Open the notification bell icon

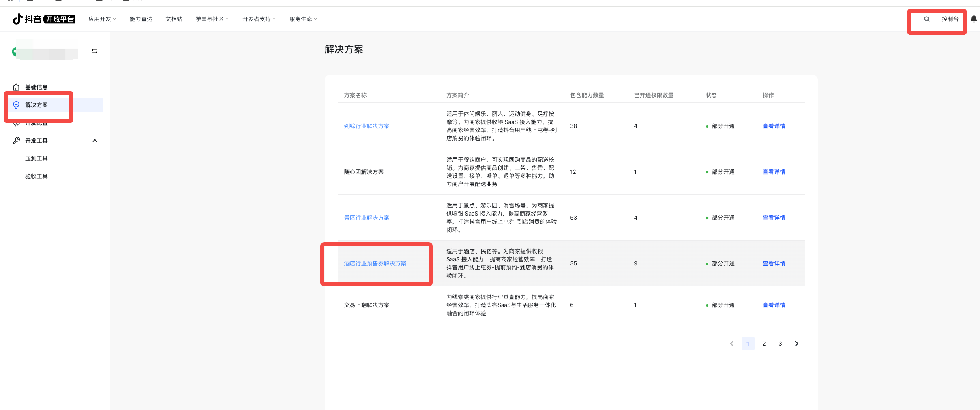coord(974,19)
